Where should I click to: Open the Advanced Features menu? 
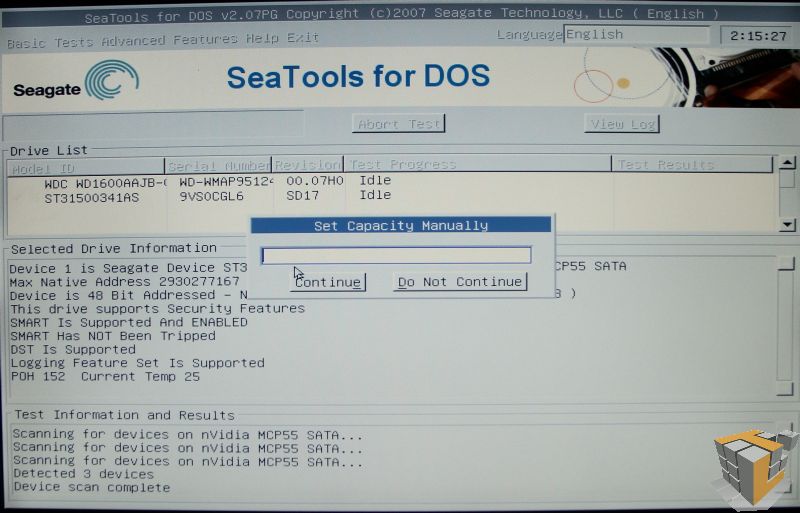pos(169,40)
